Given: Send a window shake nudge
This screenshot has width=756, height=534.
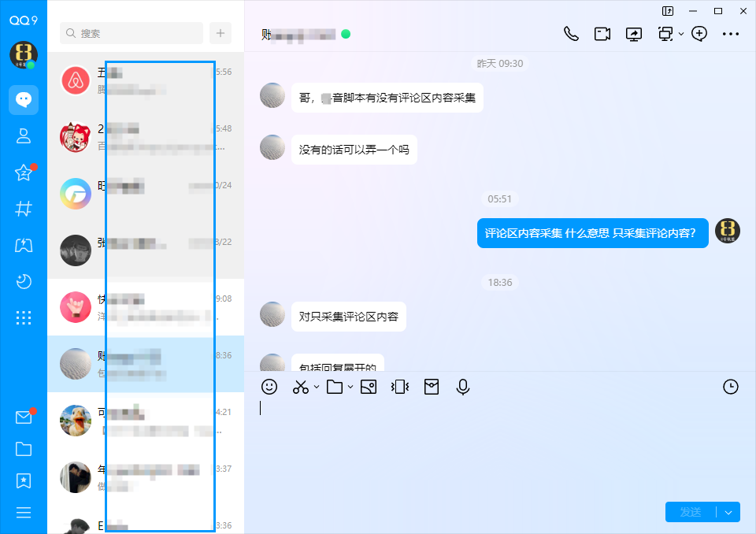Looking at the screenshot, I should pos(400,387).
